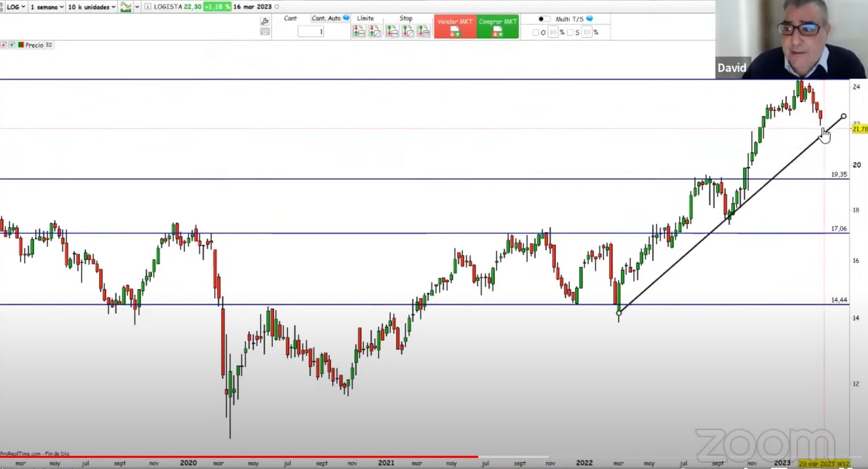Click the '16 mar 2023' date in the header

point(252,7)
